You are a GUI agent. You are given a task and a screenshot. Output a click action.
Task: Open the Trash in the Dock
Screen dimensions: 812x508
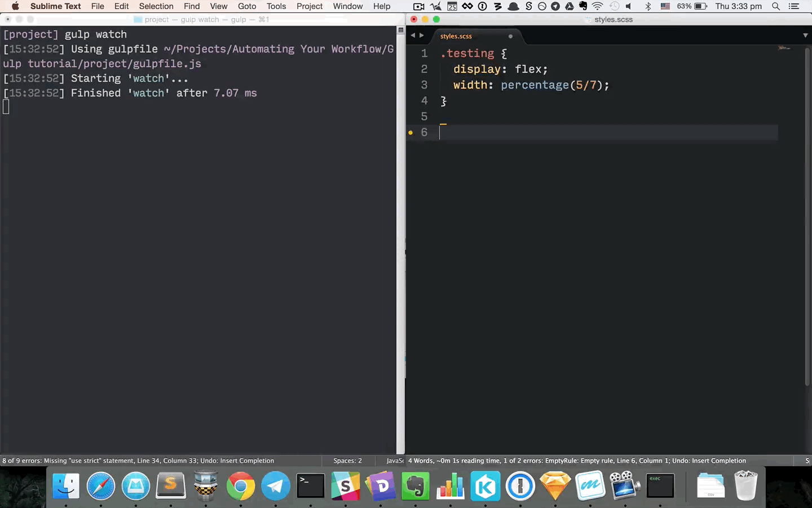click(x=745, y=485)
